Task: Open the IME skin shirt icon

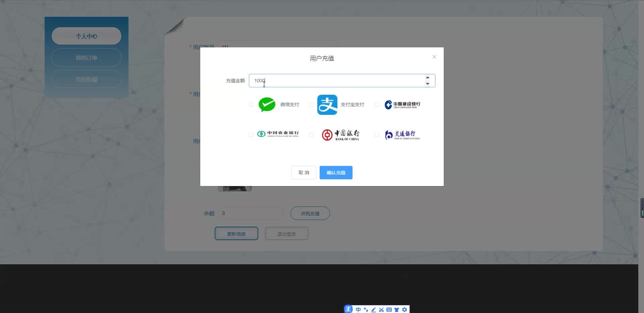Action: pos(397,310)
